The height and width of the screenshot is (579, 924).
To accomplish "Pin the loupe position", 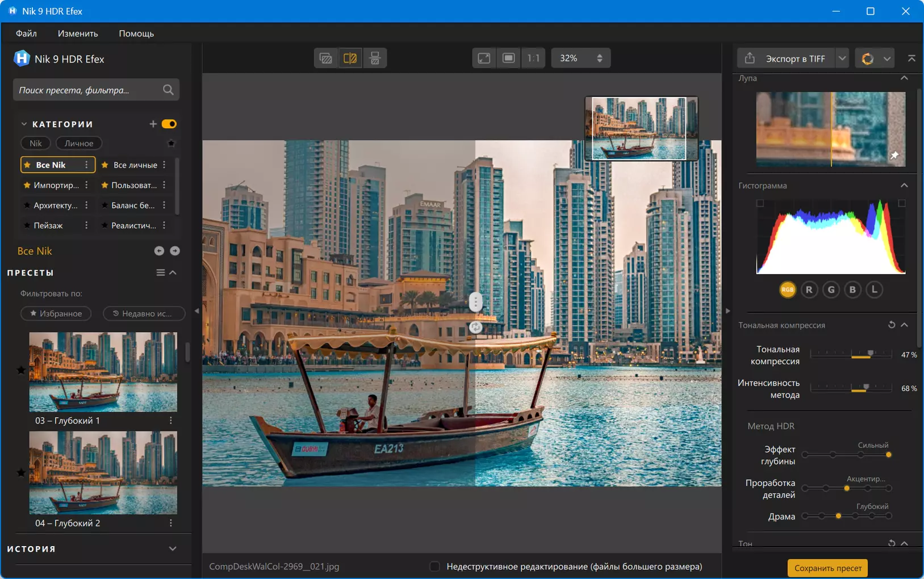I will coord(894,155).
